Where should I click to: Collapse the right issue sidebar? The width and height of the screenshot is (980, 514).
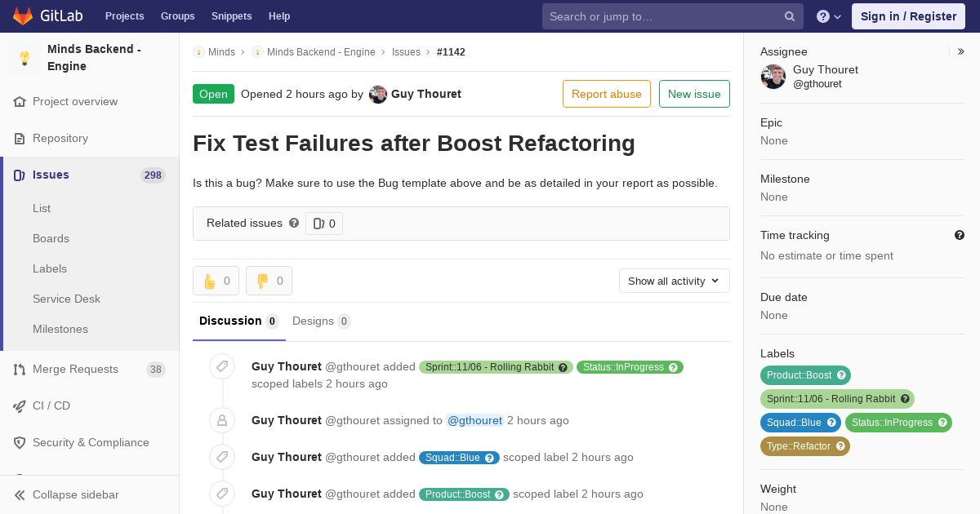point(961,51)
